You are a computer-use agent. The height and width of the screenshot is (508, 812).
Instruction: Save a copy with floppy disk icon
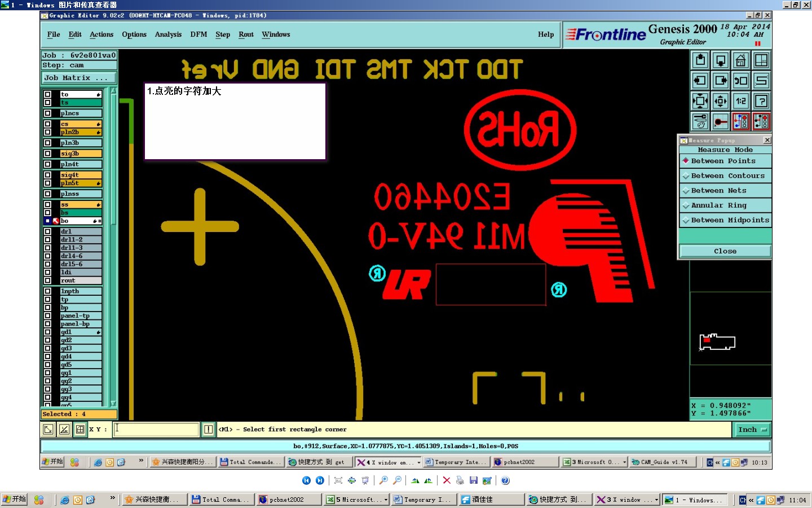(x=474, y=480)
